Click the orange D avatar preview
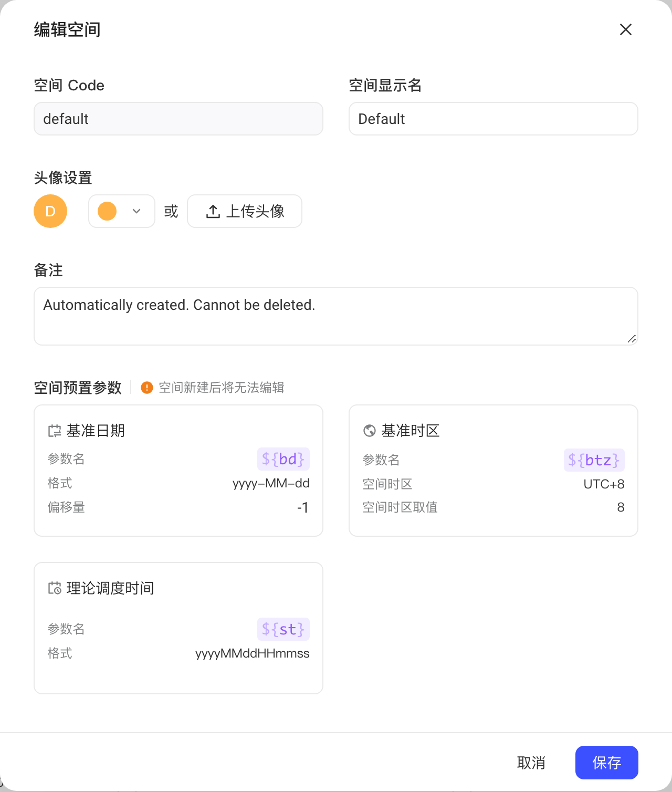Image resolution: width=672 pixels, height=792 pixels. [x=50, y=211]
